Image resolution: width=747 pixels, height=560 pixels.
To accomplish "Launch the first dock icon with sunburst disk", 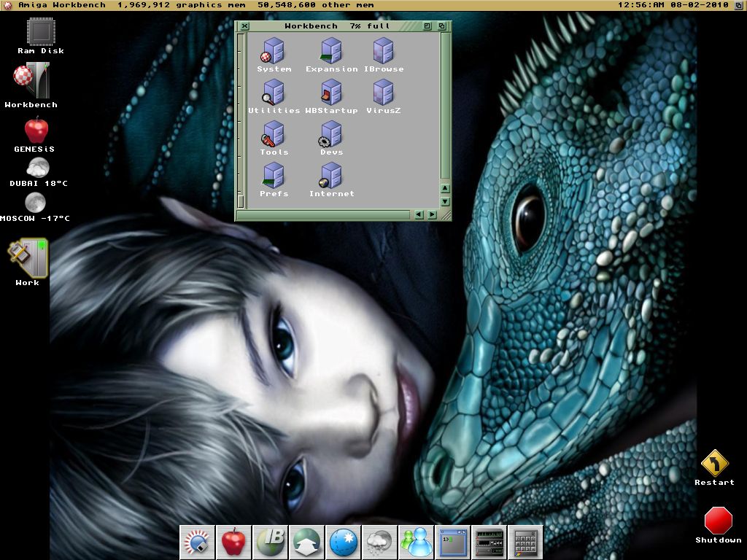I will coord(197,542).
